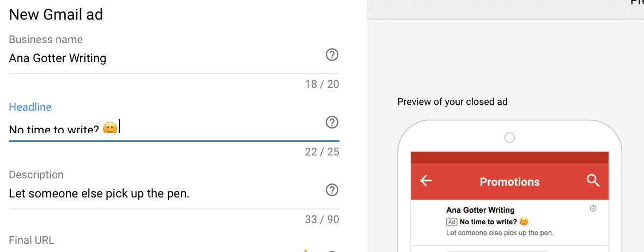Image resolution: width=644 pixels, height=252 pixels.
Task: Click the 'Preview of your closed ad' label
Action: [452, 101]
